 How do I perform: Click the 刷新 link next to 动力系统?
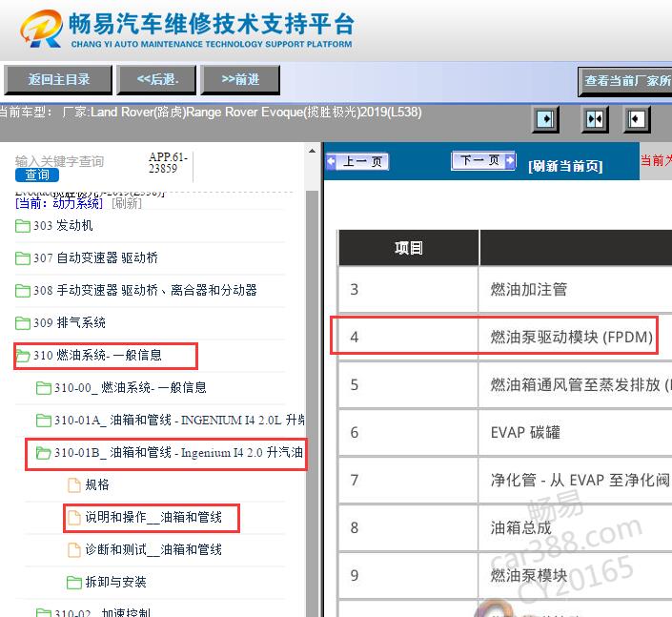127,203
